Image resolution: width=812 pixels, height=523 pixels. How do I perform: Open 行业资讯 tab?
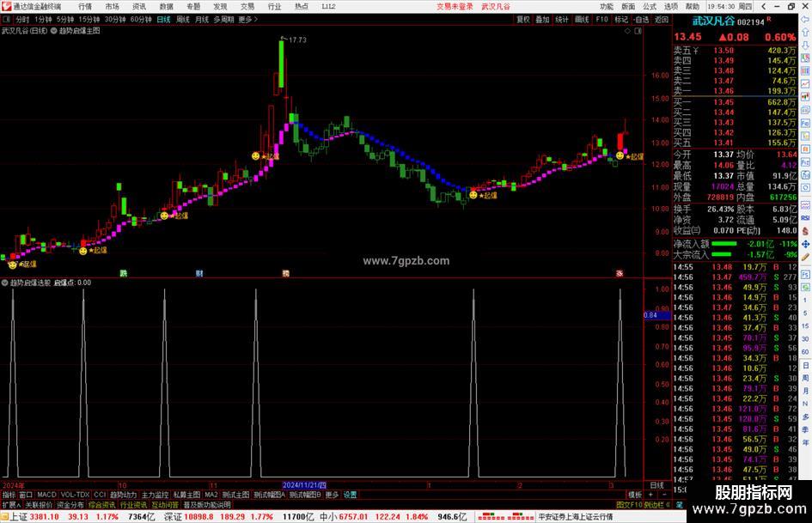133,504
